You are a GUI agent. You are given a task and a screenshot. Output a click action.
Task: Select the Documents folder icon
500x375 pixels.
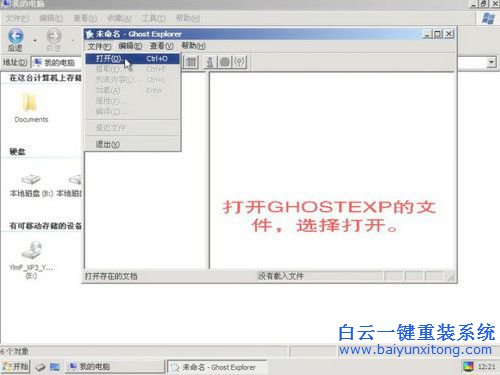[x=31, y=107]
